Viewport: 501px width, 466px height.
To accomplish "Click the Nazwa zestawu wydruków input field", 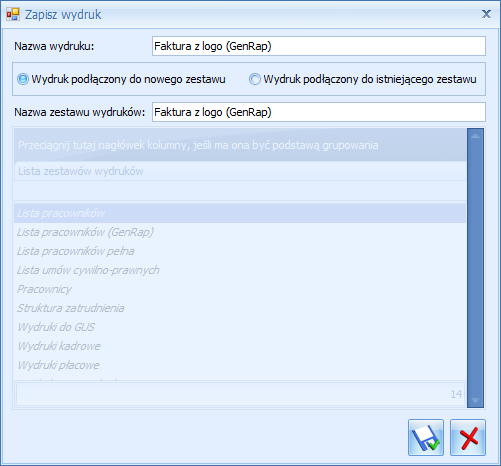I will pyautogui.click(x=319, y=112).
